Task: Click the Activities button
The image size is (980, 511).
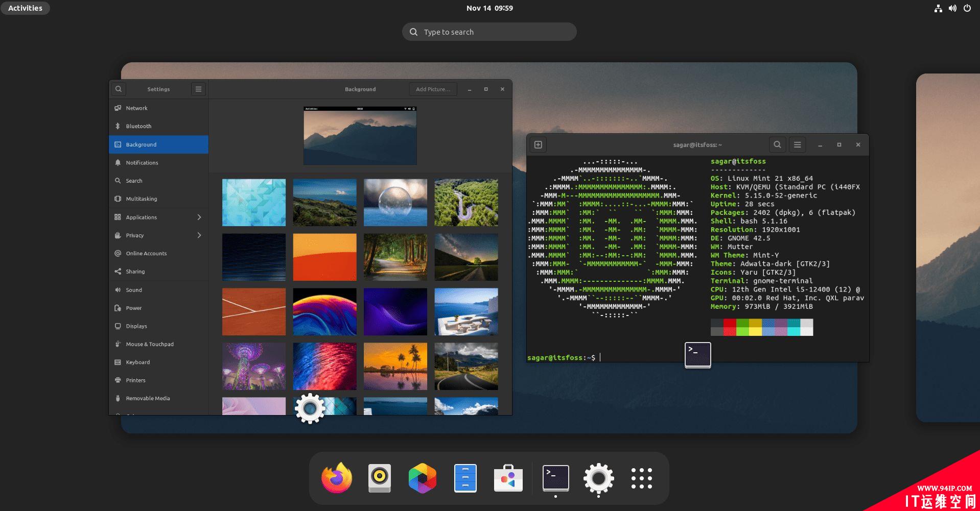Action: coord(25,8)
